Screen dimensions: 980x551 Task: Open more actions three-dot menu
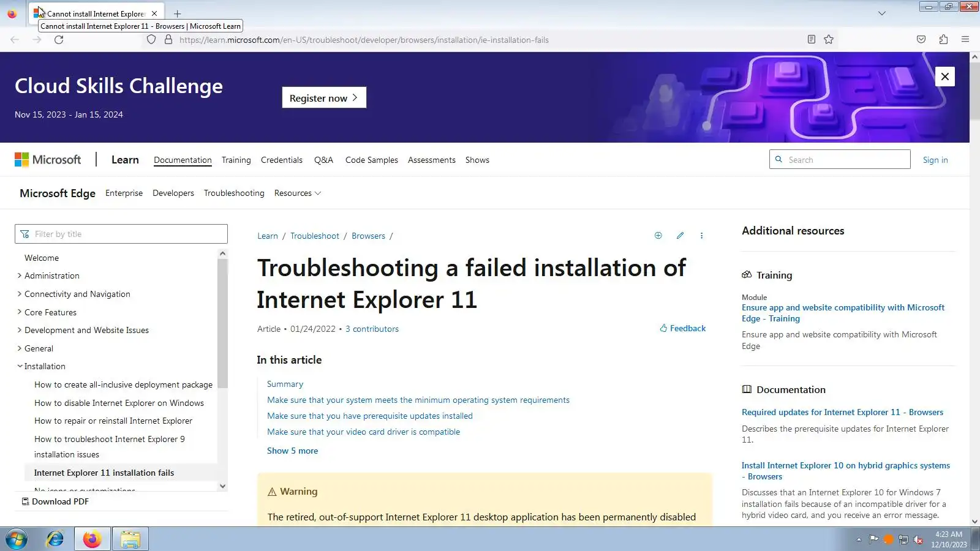tap(702, 236)
